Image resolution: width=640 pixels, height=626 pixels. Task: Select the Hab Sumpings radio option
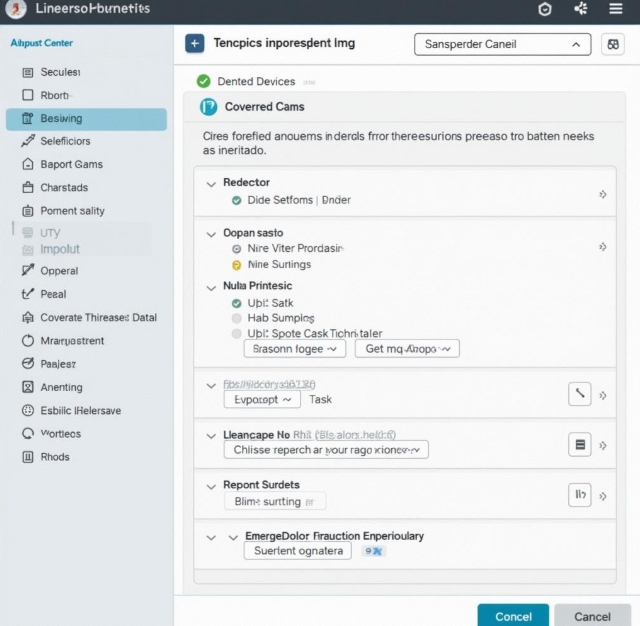[x=237, y=318]
